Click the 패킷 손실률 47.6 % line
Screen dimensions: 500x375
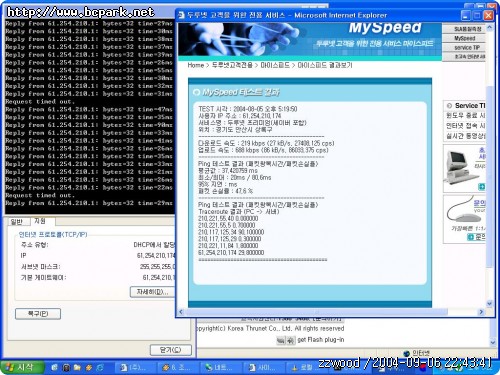[225, 191]
